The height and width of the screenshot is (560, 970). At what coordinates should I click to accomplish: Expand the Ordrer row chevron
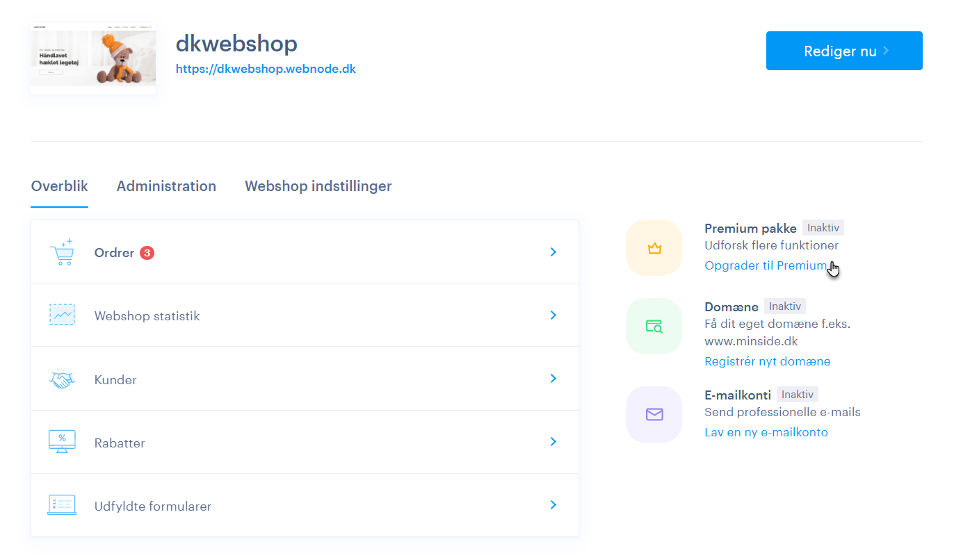pos(553,252)
